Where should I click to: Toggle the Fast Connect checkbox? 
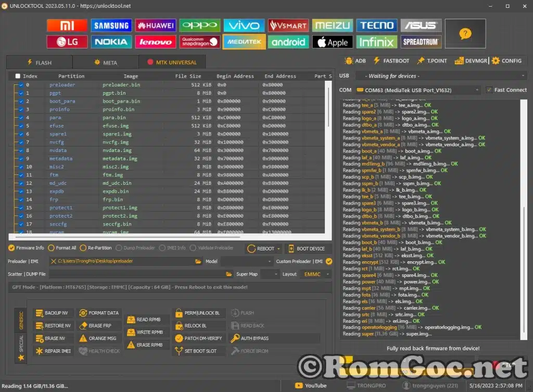click(x=489, y=90)
